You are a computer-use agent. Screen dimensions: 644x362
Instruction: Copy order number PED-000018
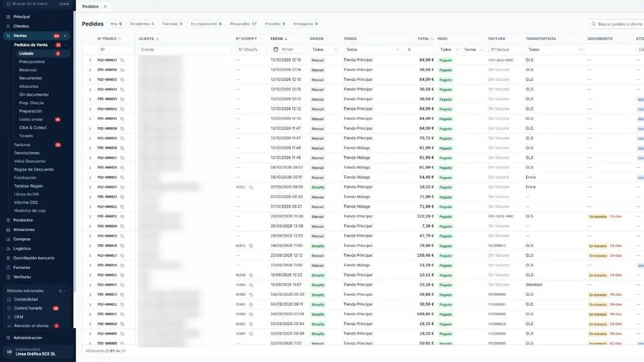tap(122, 246)
